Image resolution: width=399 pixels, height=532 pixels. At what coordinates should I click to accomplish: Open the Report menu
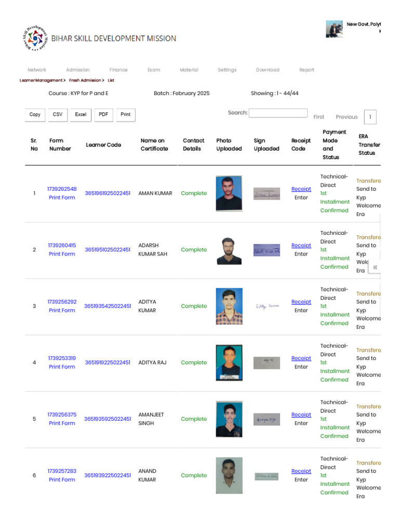tap(307, 70)
